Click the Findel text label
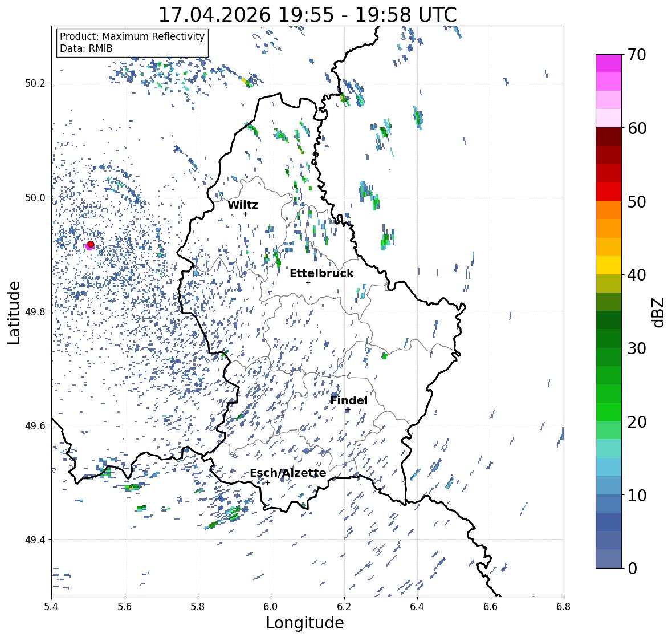Screen dimensions: 672x637 tap(348, 400)
